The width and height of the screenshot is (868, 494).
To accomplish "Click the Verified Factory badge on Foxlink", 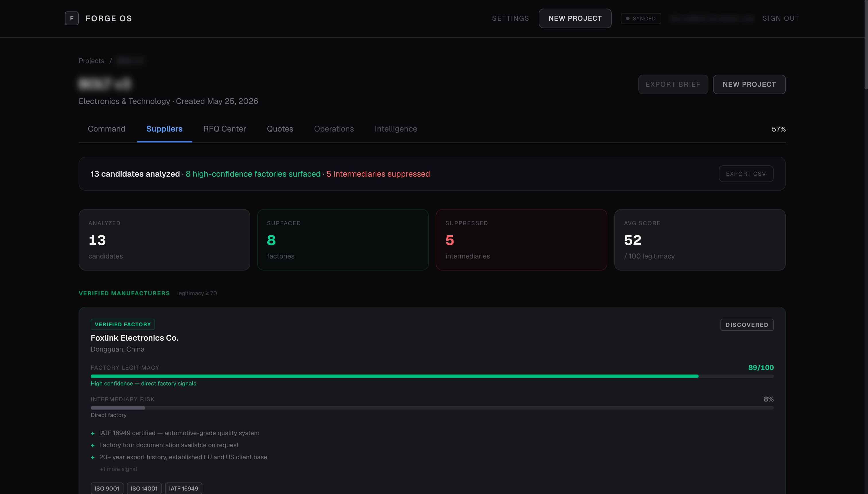I will 122,324.
